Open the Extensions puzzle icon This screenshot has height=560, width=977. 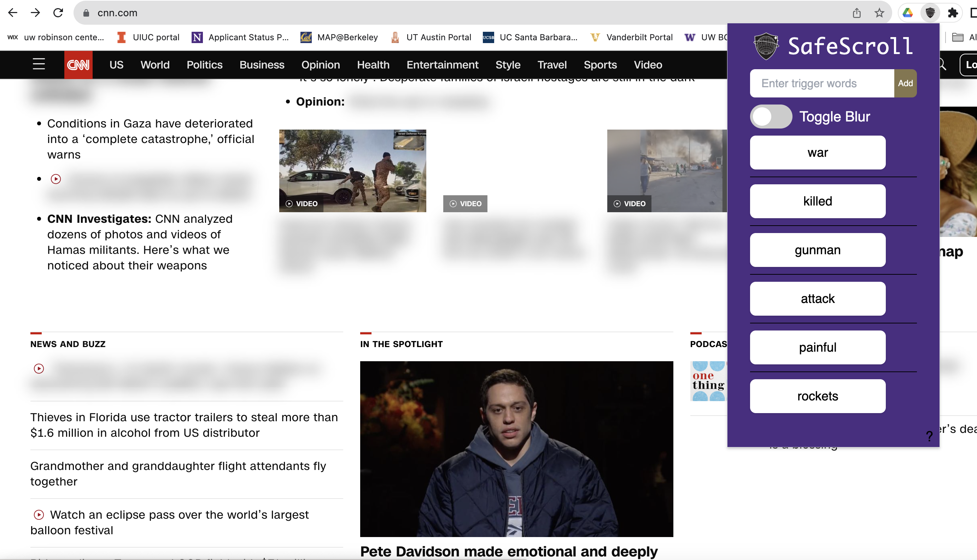pos(952,13)
